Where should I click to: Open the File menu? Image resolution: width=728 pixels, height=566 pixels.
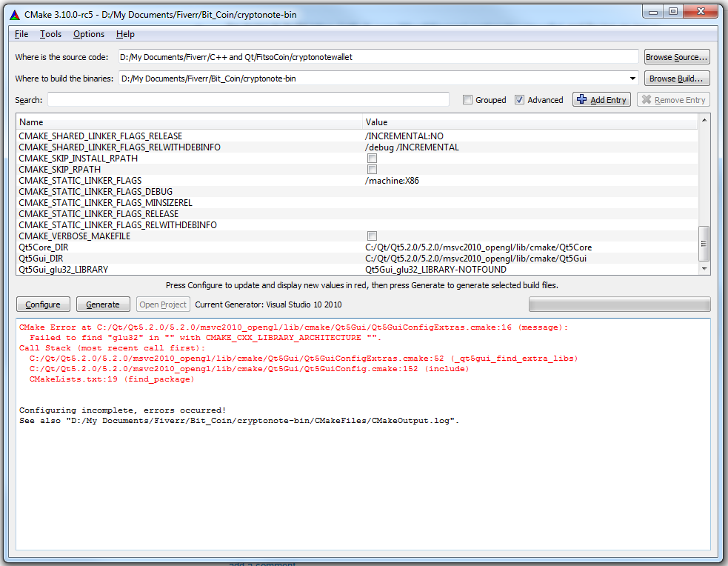point(21,34)
